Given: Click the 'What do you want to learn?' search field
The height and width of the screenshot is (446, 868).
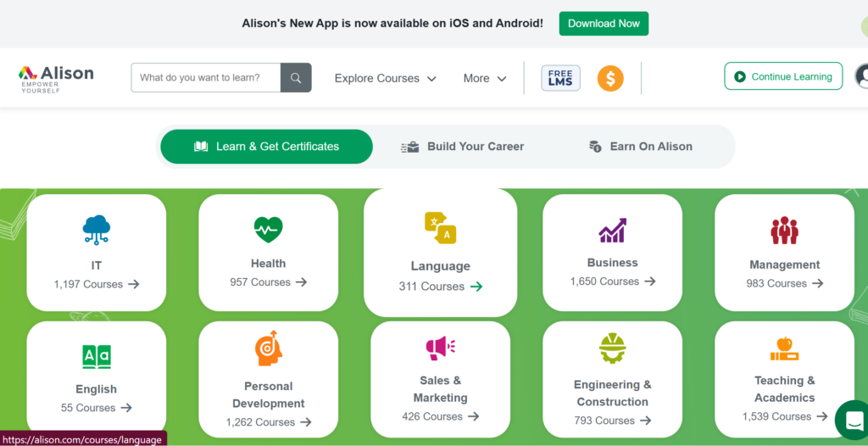Looking at the screenshot, I should (206, 77).
